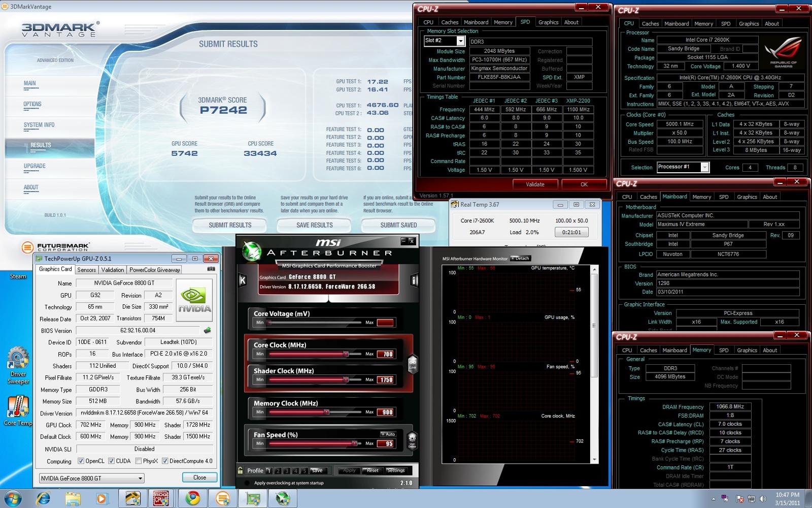Click the clock Link icon in Afterburner
The height and width of the screenshot is (508, 812).
point(413,363)
